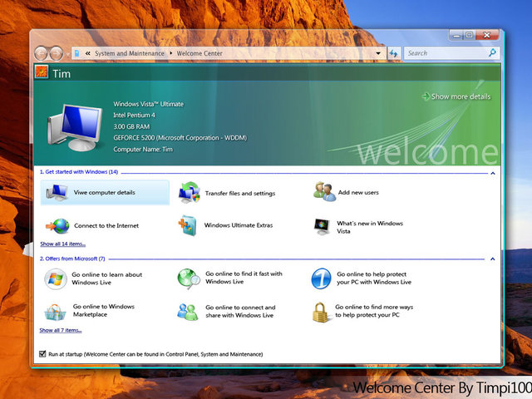Open the address bar history dropdown
532x399 pixels.
[378, 53]
